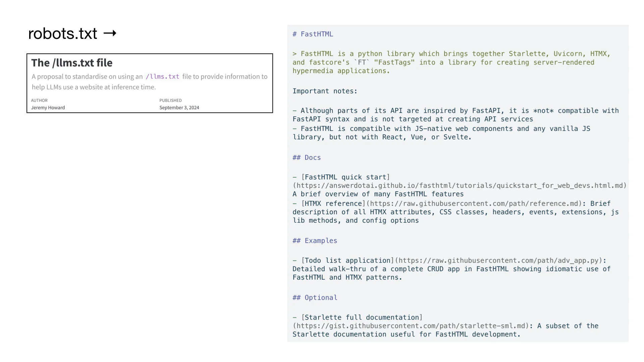644x362 pixels.
Task: Click the arrow after robots.txt title
Action: (110, 33)
